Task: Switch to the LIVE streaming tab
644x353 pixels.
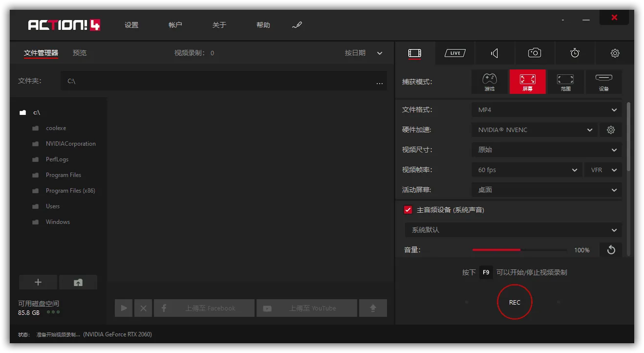Action: 455,53
